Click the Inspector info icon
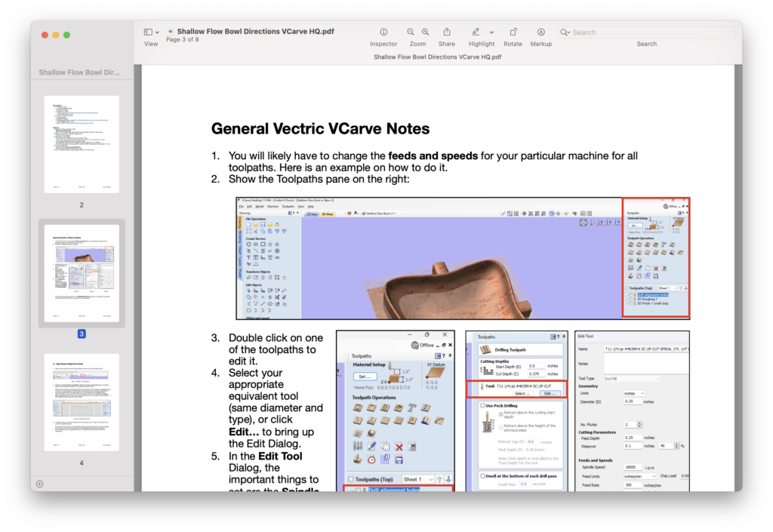Viewport: 773px width, 532px height. [383, 32]
